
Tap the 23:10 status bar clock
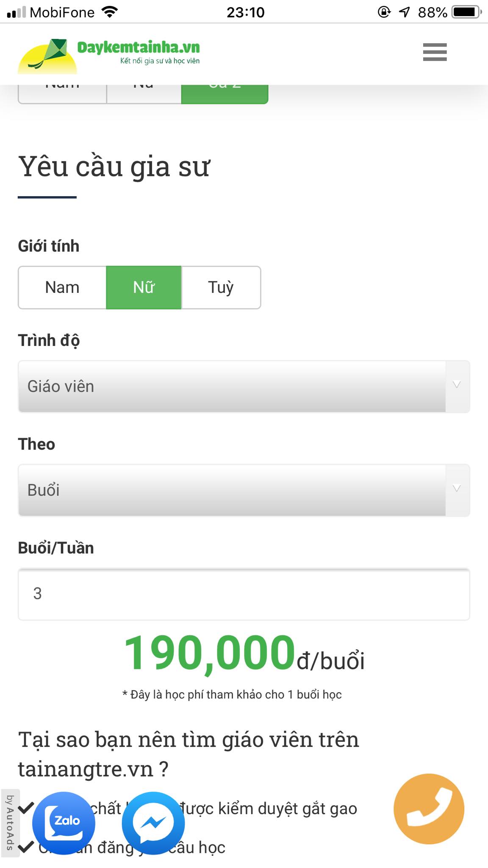(245, 12)
